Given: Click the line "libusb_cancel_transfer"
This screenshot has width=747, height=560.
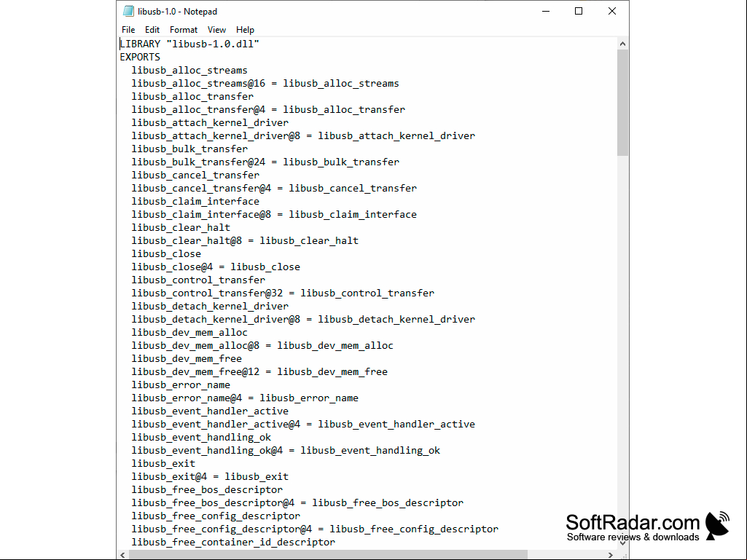Looking at the screenshot, I should 195,176.
